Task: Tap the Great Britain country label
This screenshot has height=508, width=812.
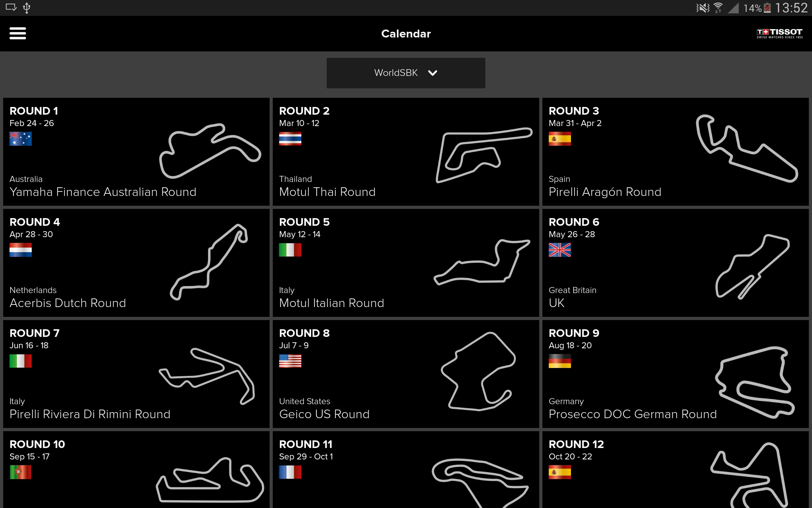Action: pos(573,290)
